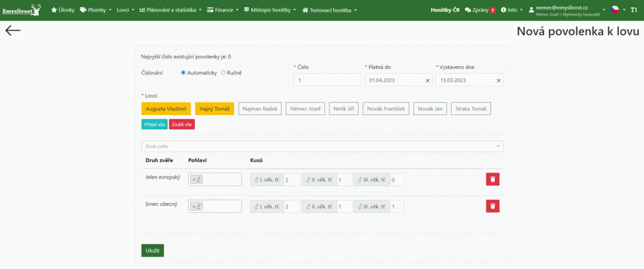The height and width of the screenshot is (269, 644).
Task: Click Přidat vše button
Action: point(154,124)
